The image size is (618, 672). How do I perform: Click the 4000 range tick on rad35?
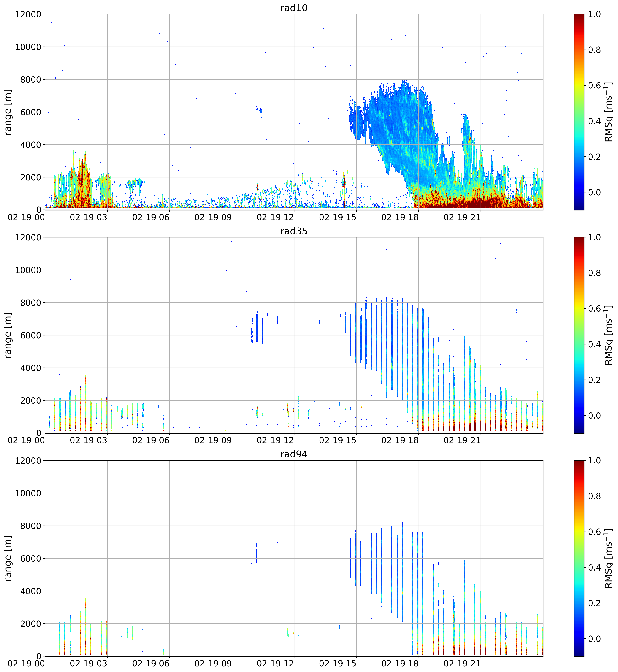click(x=31, y=368)
